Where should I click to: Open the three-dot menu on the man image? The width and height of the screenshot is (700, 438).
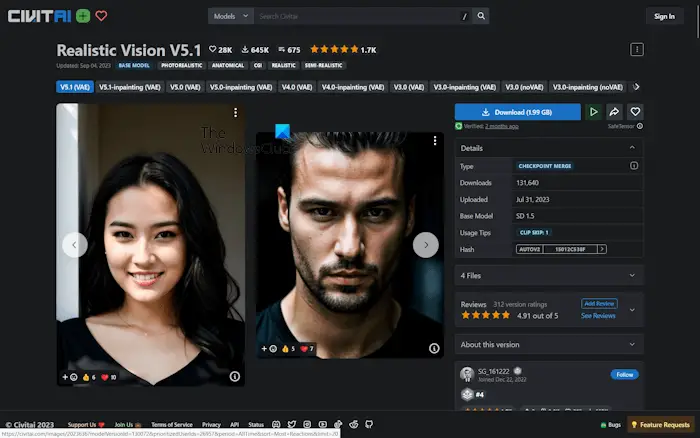(x=435, y=141)
